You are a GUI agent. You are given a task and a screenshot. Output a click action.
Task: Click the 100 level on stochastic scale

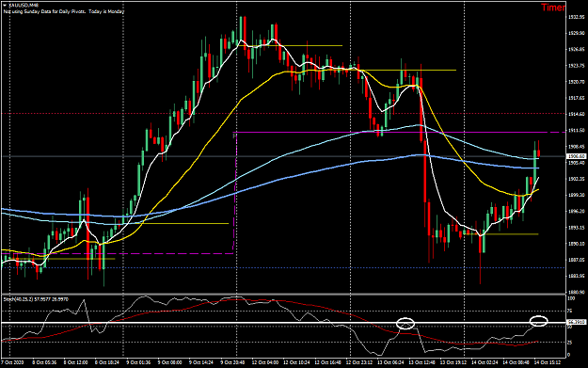tap(571, 298)
